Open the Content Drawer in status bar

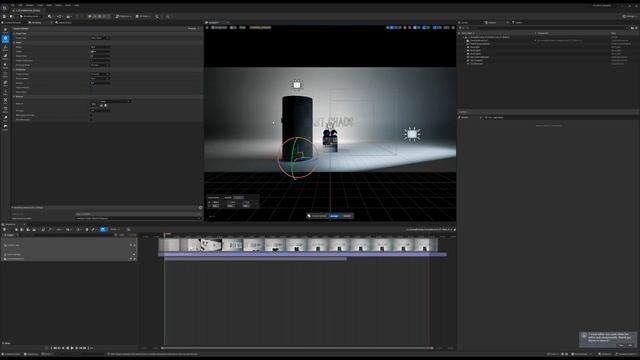pyautogui.click(x=11, y=354)
